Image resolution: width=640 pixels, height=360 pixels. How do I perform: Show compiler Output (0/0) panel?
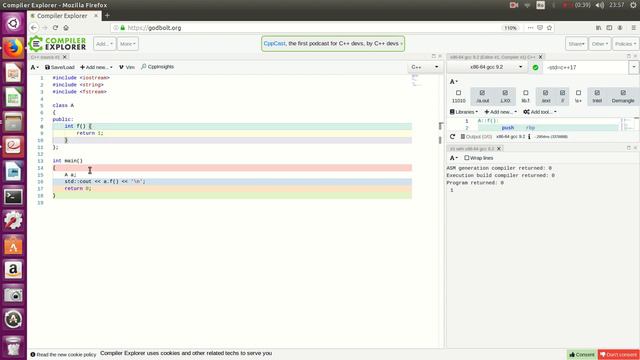[476, 137]
